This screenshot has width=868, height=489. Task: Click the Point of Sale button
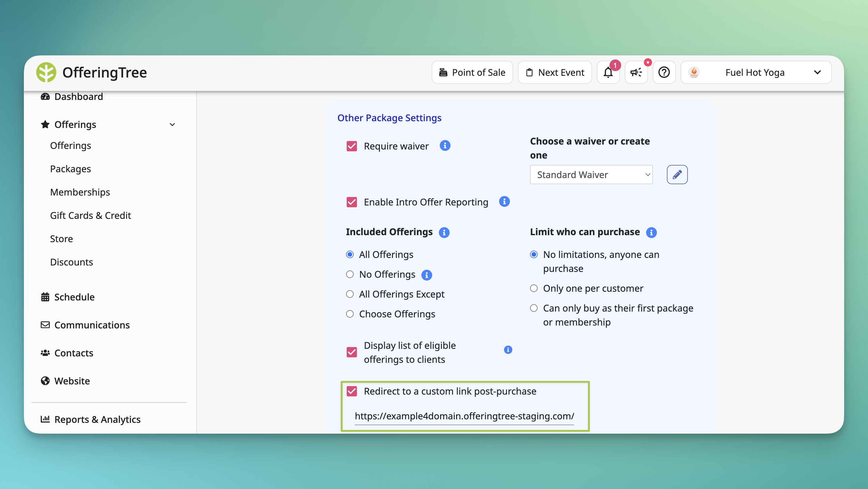[x=472, y=73]
